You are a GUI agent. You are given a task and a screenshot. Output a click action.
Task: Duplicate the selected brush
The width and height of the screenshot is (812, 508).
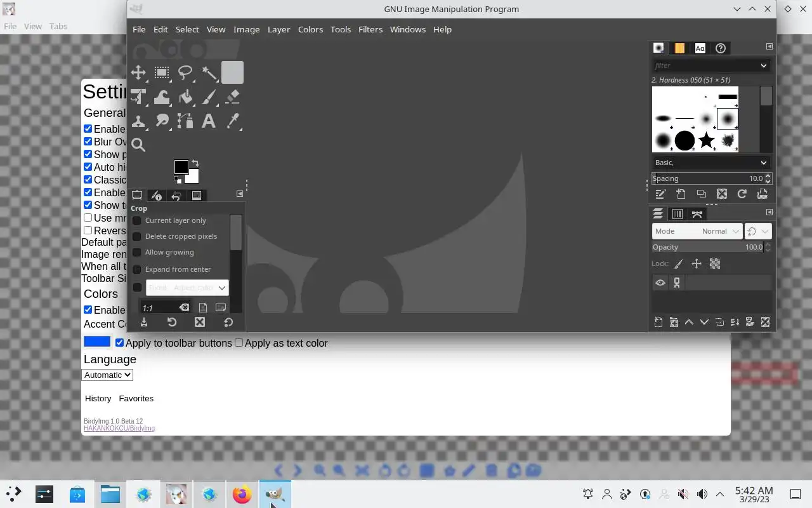point(701,194)
